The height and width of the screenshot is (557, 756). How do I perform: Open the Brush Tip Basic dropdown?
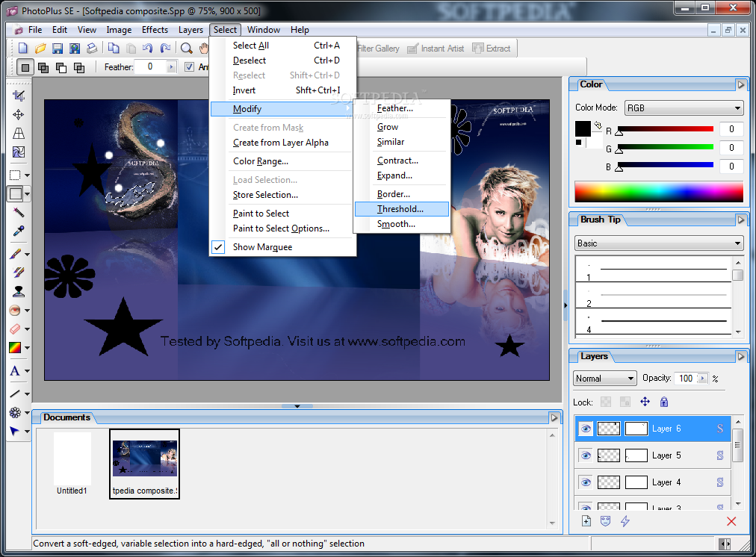659,243
